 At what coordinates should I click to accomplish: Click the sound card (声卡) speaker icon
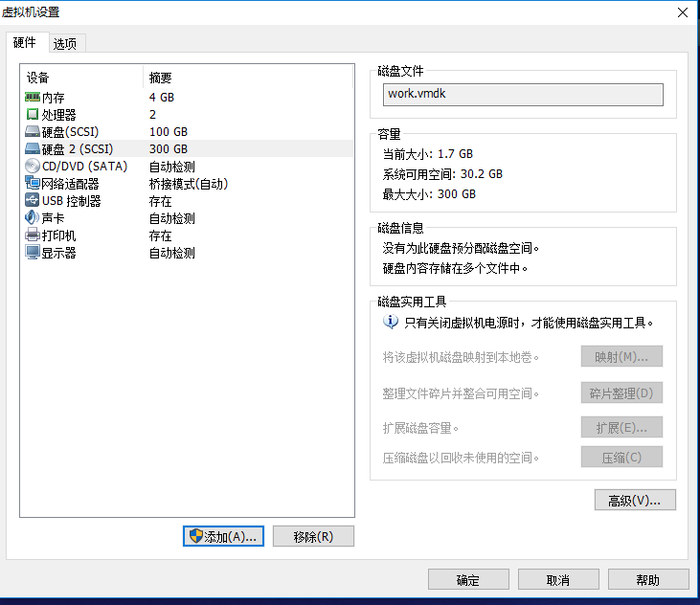point(33,217)
